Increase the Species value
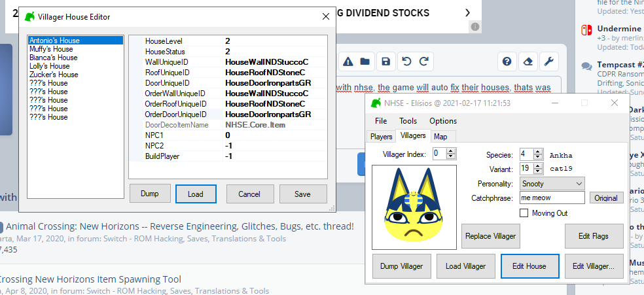The width and height of the screenshot is (644, 295). tap(538, 152)
